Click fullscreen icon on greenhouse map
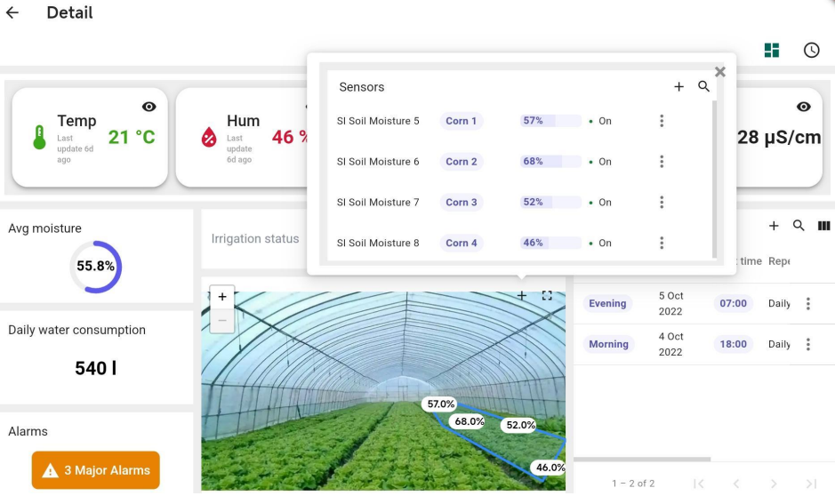 [547, 296]
